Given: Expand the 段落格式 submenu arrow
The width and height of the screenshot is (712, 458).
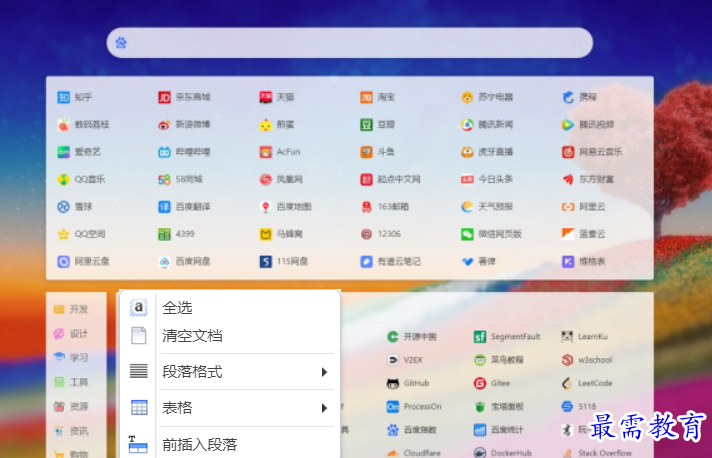Looking at the screenshot, I should point(324,372).
